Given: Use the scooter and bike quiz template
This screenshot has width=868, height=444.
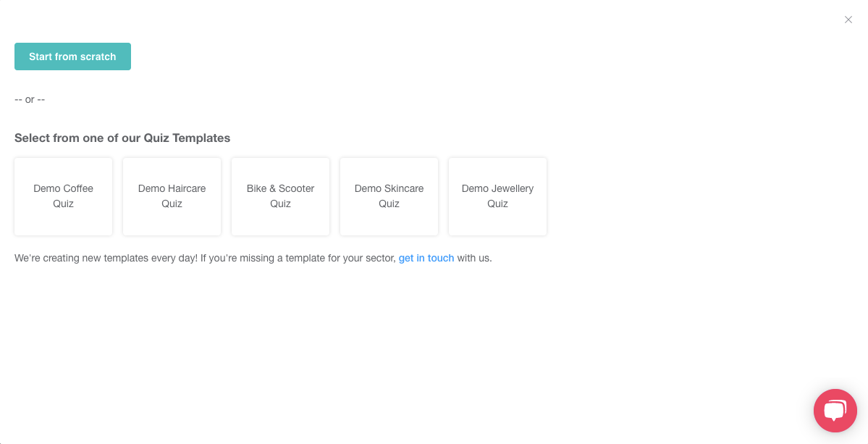Looking at the screenshot, I should [x=280, y=196].
